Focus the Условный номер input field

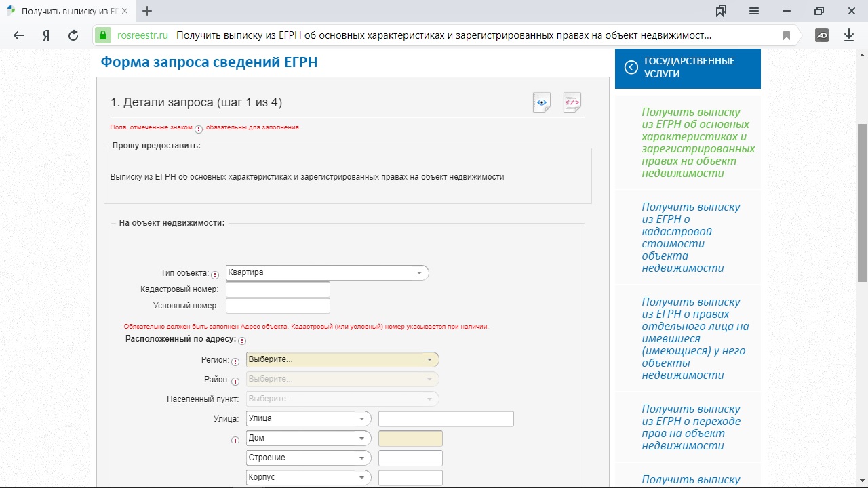[278, 306]
